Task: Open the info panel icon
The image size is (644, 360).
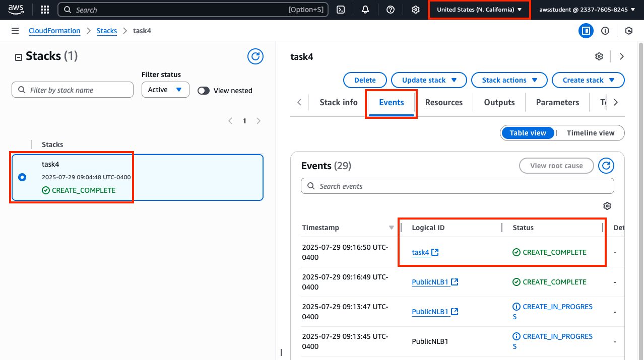Action: pyautogui.click(x=605, y=31)
